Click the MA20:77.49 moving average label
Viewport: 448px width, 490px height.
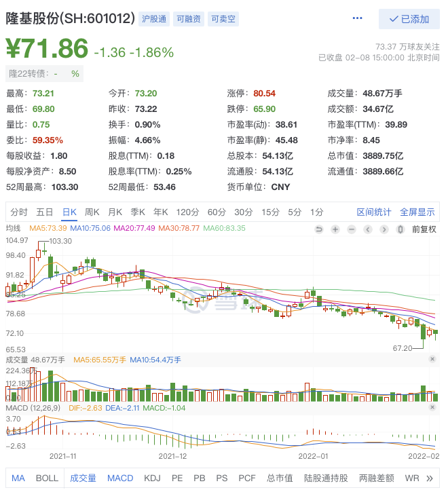134,228
